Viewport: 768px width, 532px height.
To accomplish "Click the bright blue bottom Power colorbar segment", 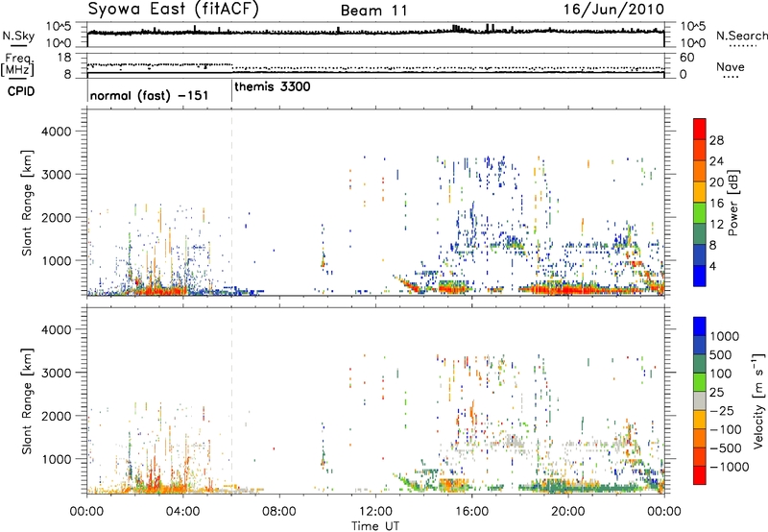I will pyautogui.click(x=700, y=276).
